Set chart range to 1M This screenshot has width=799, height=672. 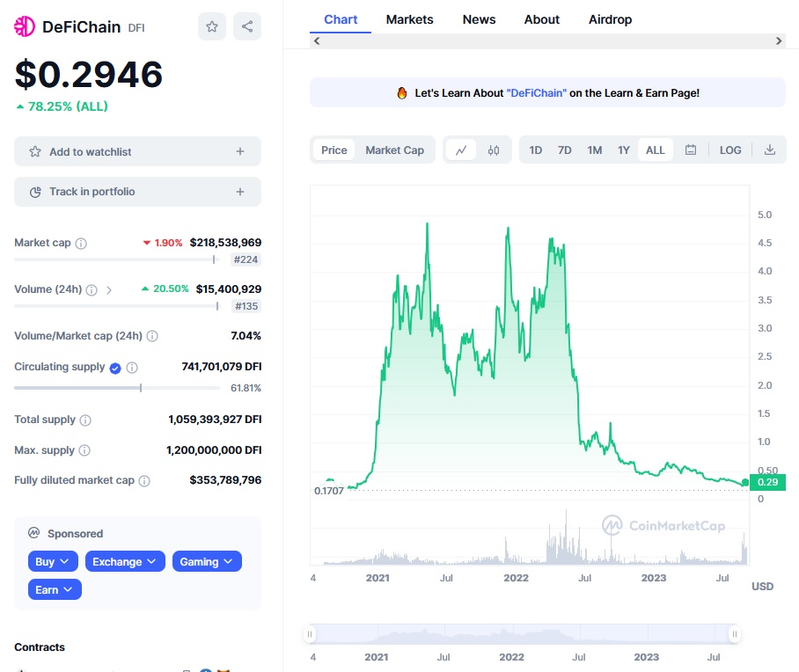coord(594,150)
